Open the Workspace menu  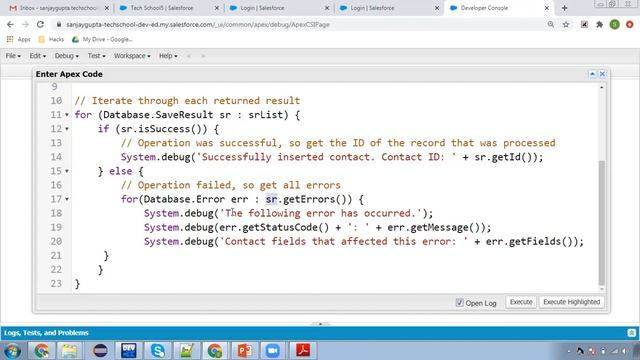tap(132, 56)
